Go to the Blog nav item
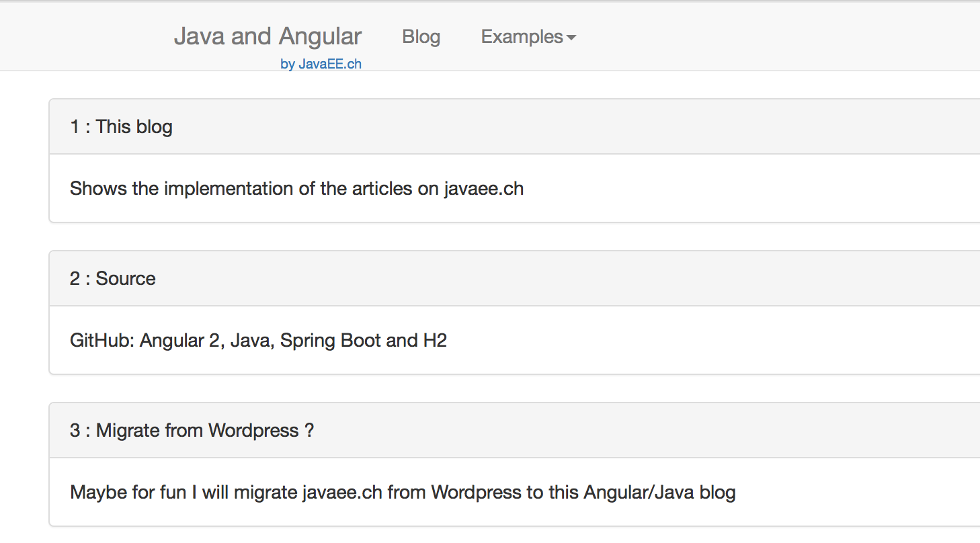 [421, 36]
